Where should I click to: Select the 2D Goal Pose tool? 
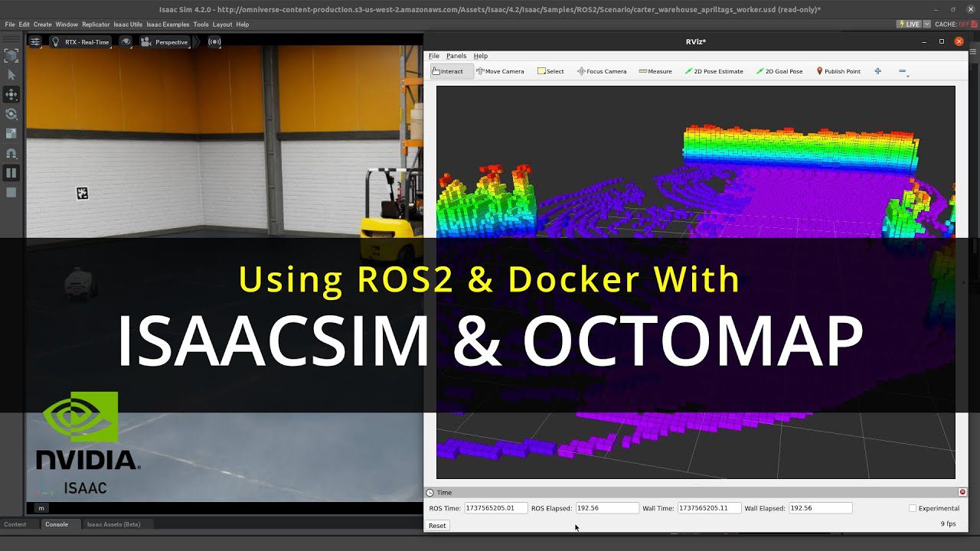[779, 71]
